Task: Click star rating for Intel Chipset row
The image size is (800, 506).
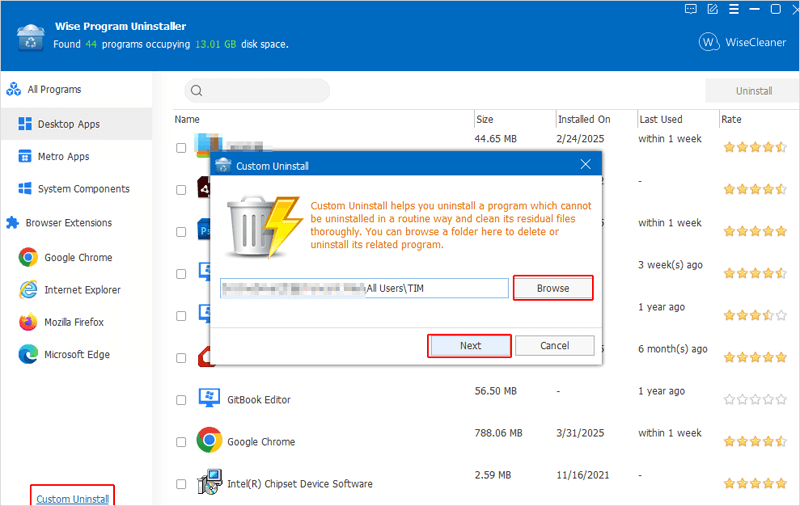Action: pyautogui.click(x=755, y=483)
